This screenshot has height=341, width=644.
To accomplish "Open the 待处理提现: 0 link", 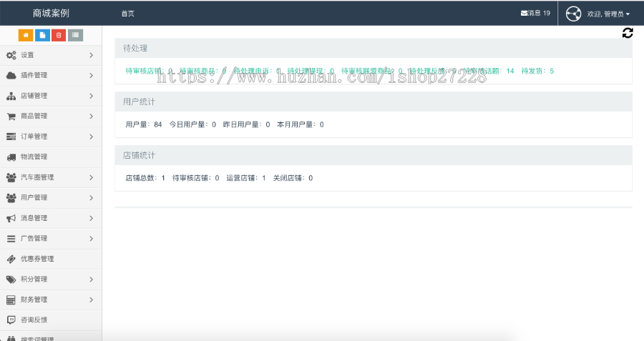I will pos(311,71).
